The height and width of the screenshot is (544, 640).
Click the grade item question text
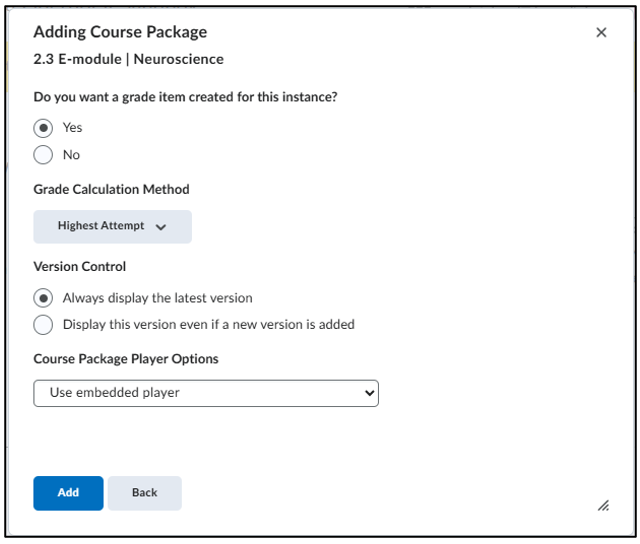point(185,97)
